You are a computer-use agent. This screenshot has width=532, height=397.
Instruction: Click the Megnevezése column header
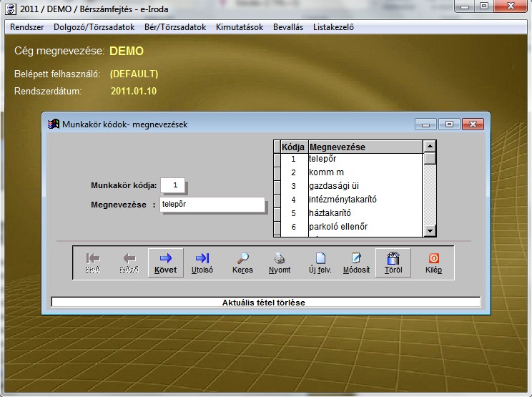pyautogui.click(x=365, y=147)
